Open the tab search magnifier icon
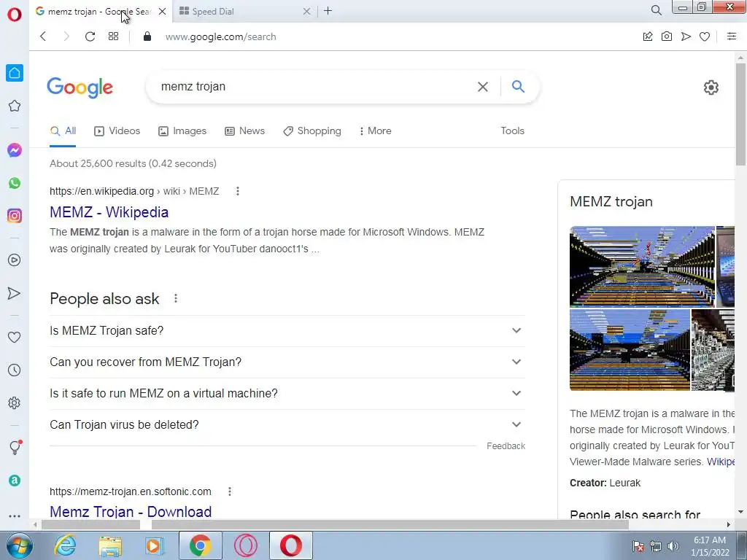The width and height of the screenshot is (747, 560). point(656,10)
